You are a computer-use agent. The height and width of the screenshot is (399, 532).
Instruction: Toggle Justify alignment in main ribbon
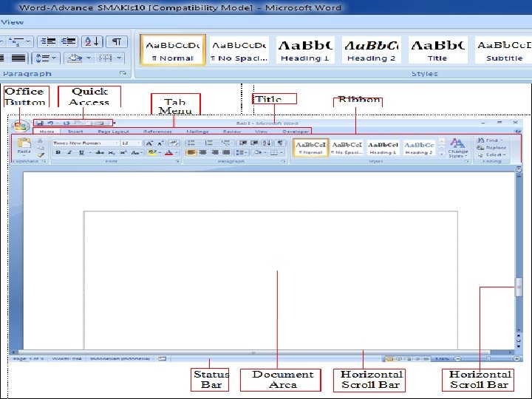click(18, 58)
